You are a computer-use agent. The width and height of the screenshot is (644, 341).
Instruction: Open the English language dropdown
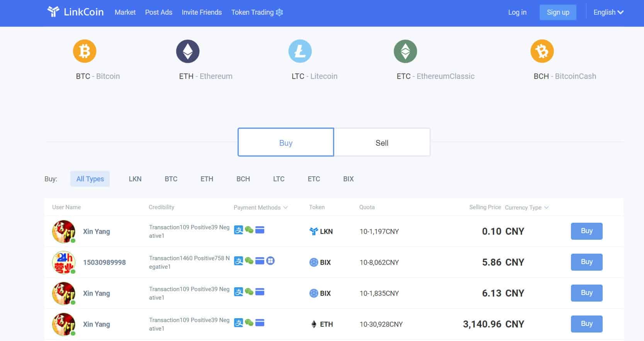(608, 12)
